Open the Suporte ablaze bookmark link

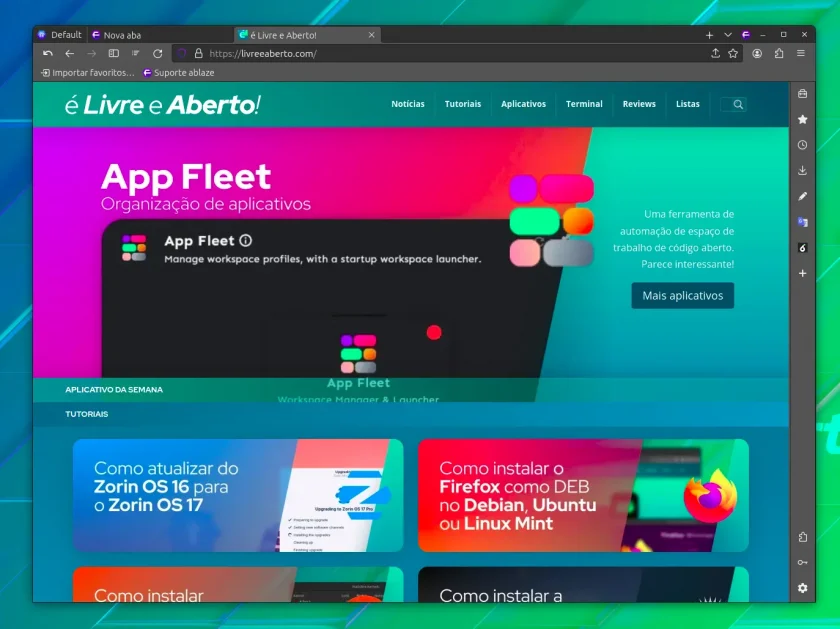178,73
